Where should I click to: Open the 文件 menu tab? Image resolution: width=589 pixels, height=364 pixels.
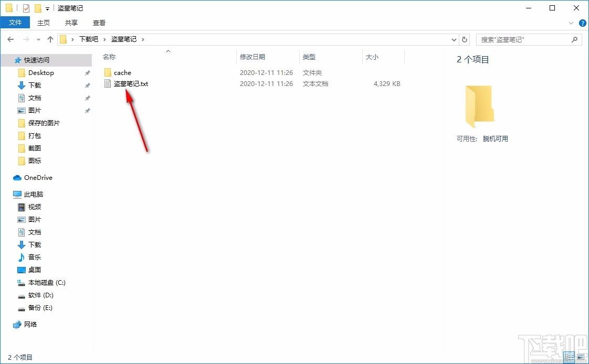15,23
